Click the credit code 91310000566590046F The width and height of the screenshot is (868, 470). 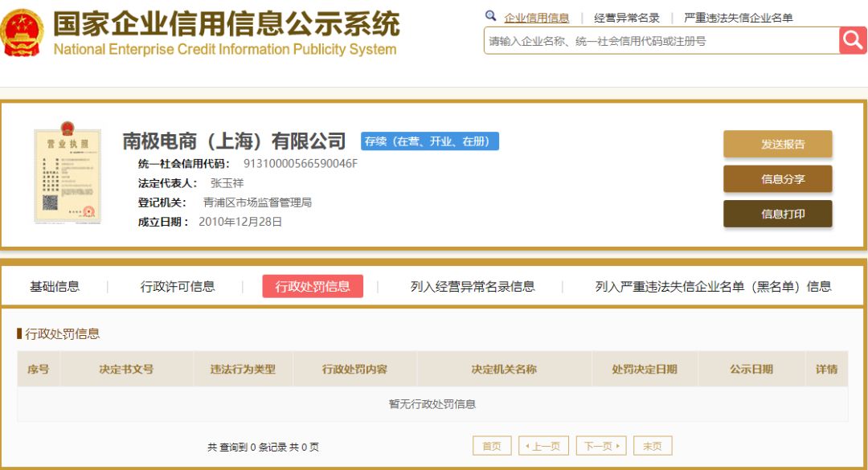click(301, 164)
